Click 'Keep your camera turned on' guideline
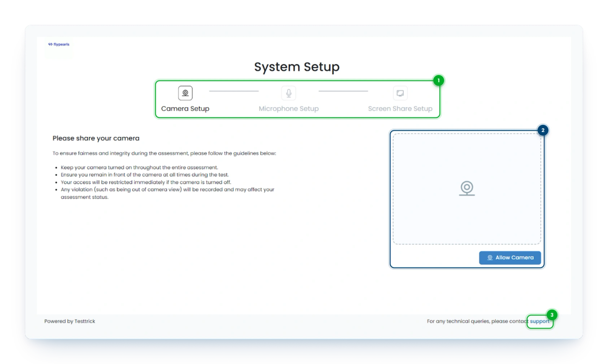Screen dimensions: 608x364 (x=139, y=167)
